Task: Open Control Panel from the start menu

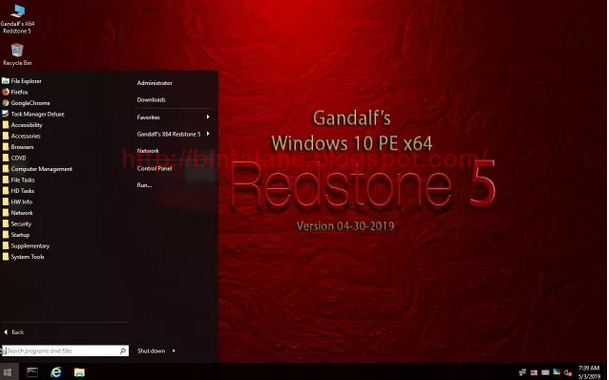Action: pos(154,168)
